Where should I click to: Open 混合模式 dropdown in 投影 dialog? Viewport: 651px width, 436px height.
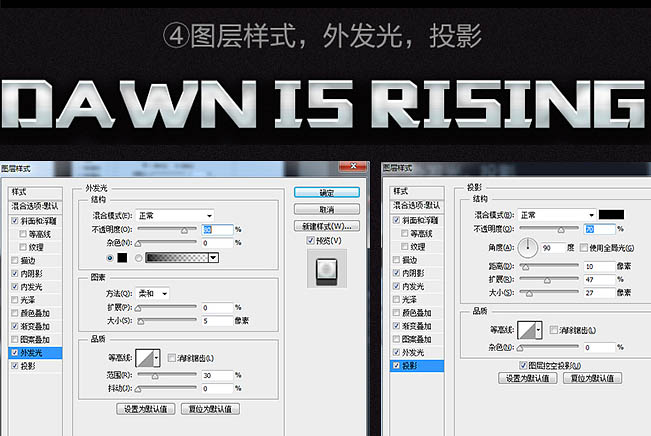557,215
